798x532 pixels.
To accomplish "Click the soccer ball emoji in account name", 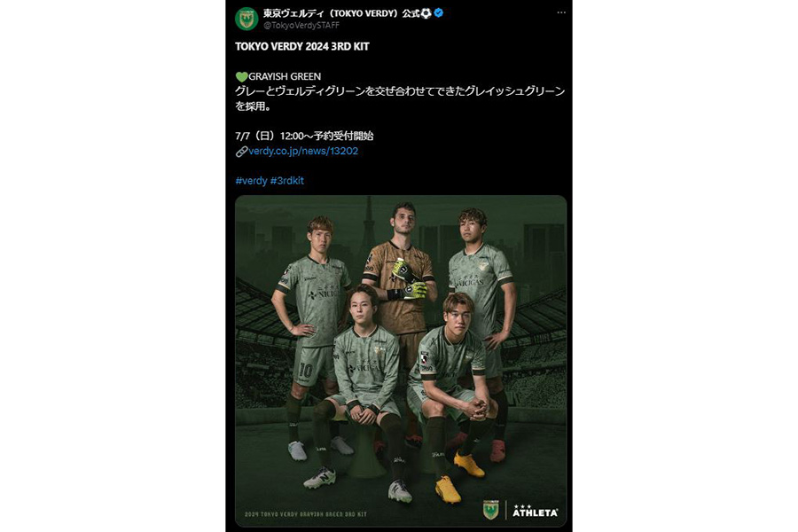I will tap(426, 13).
